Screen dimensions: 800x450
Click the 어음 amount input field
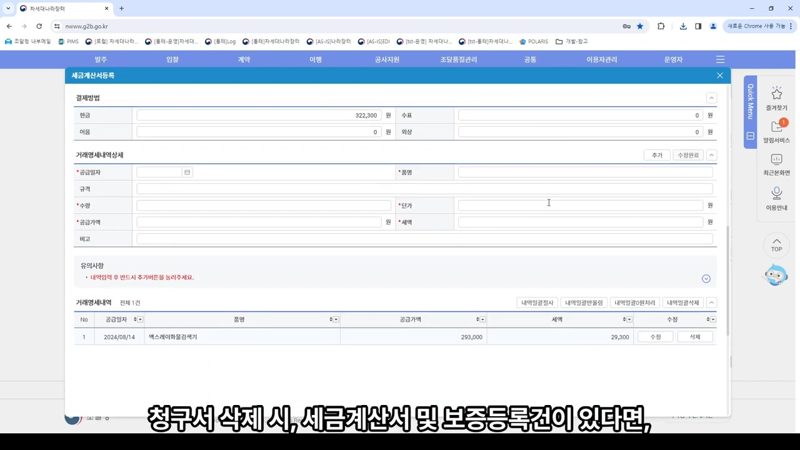(x=259, y=132)
